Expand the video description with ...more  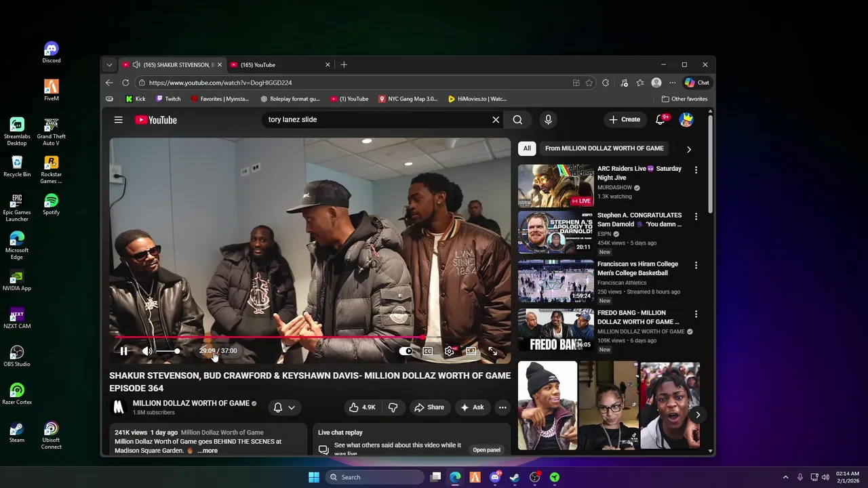click(208, 451)
